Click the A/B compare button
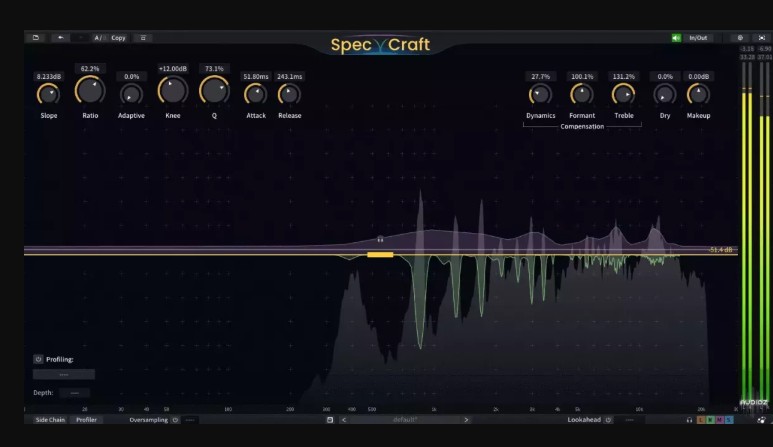The width and height of the screenshot is (773, 447). coord(99,38)
